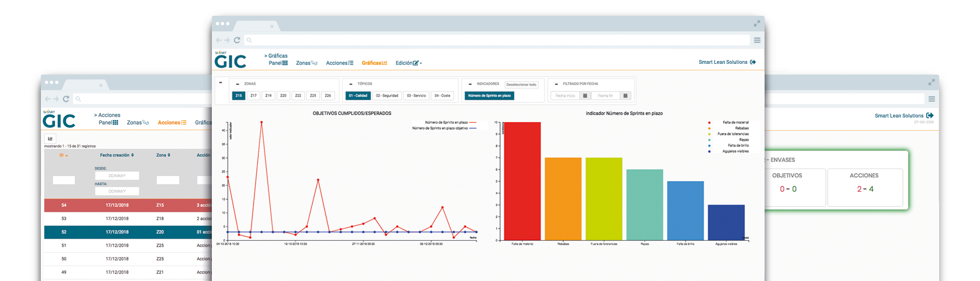
Task: Sort by Zona column header
Action: click(163, 155)
